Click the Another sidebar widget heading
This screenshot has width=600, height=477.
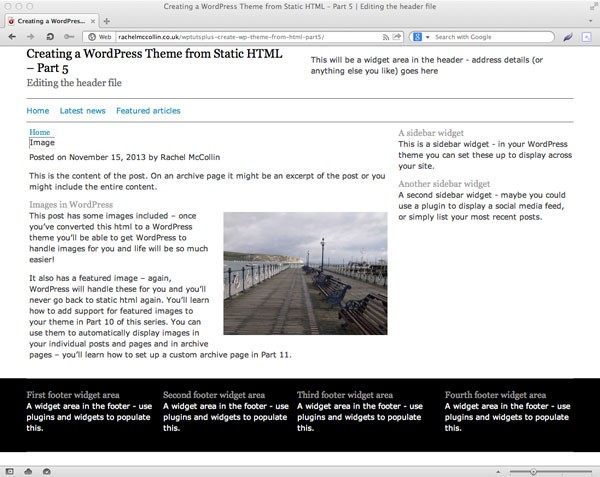pos(444,184)
